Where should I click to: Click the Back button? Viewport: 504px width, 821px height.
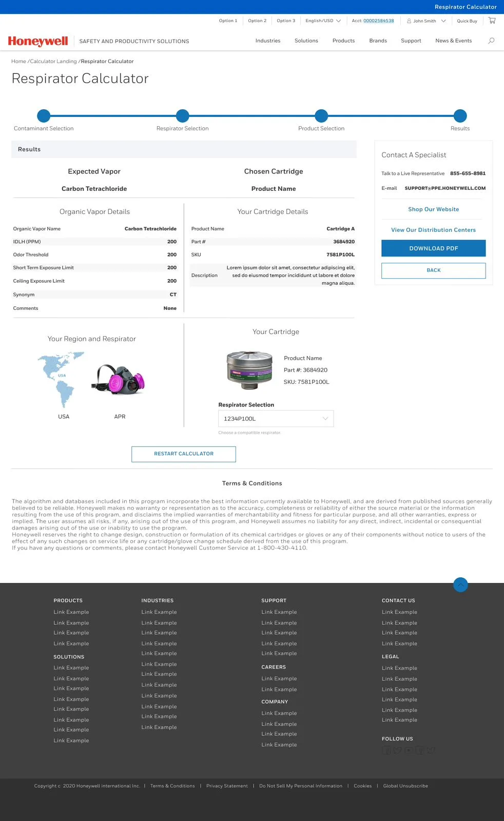pyautogui.click(x=434, y=270)
